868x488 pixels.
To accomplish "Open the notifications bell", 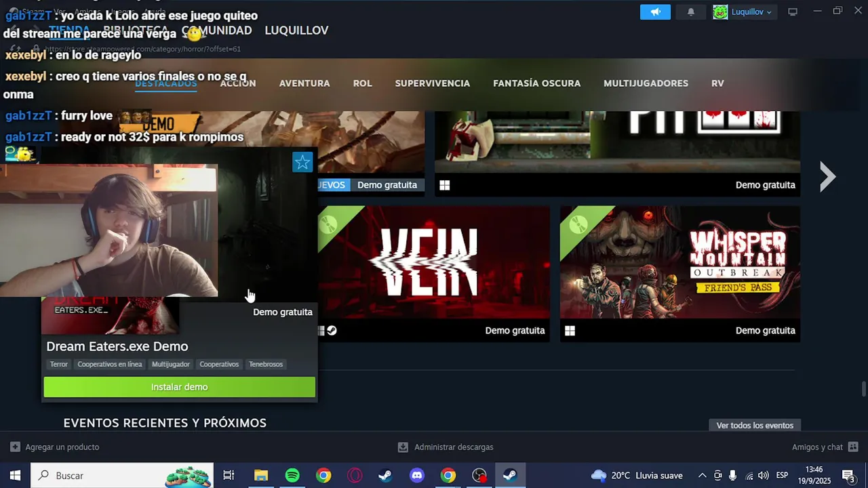I will [690, 12].
